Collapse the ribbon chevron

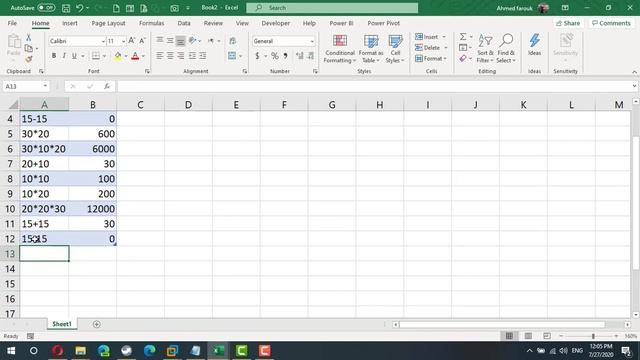point(634,72)
